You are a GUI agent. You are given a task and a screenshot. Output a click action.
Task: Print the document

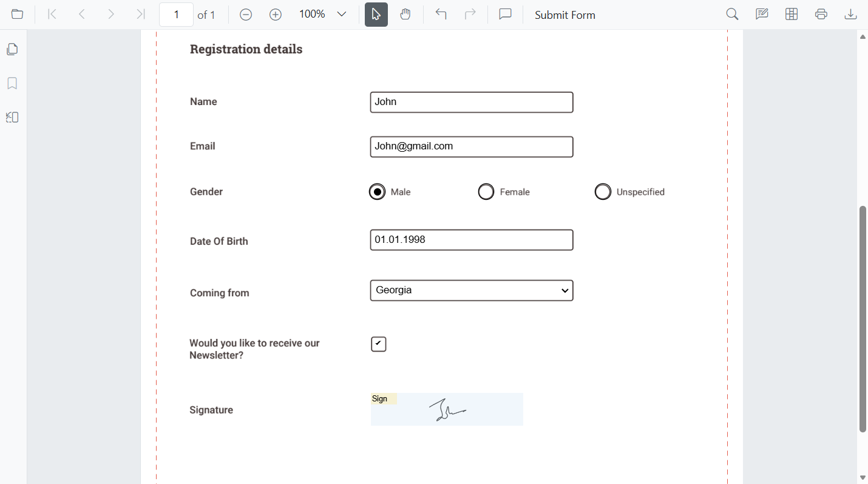821,15
